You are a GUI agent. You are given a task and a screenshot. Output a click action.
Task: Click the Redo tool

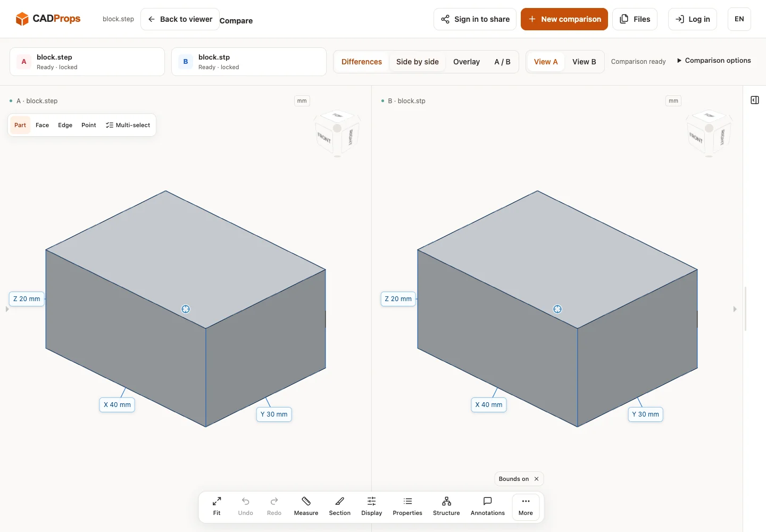[274, 506]
